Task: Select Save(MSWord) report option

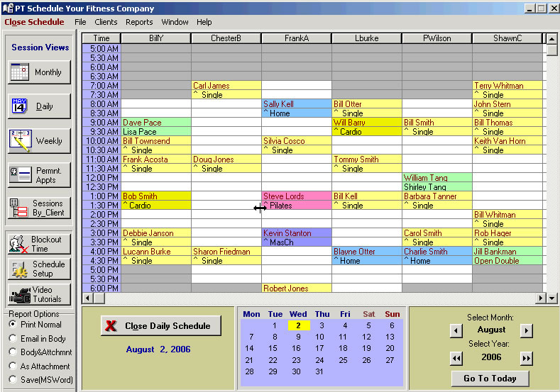Action: 13,380
